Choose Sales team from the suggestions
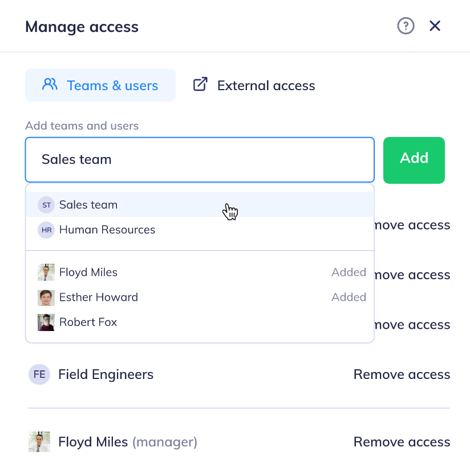Image resolution: width=470 pixels, height=476 pixels. pos(200,204)
